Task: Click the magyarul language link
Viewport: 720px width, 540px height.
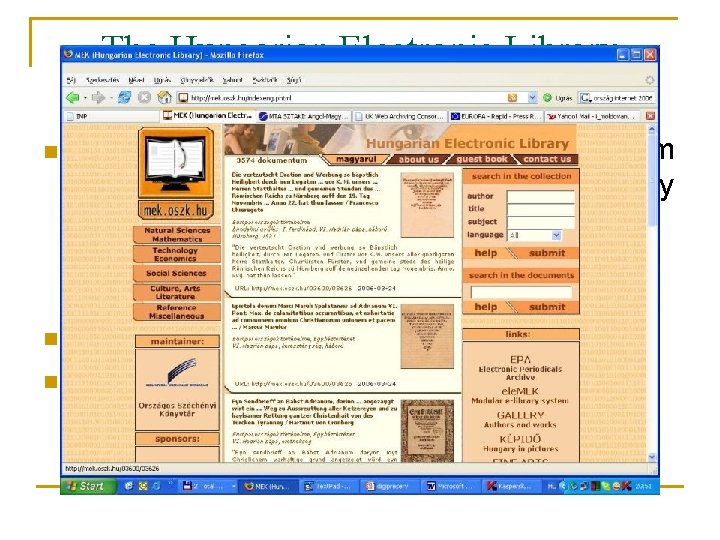Action: [x=356, y=159]
